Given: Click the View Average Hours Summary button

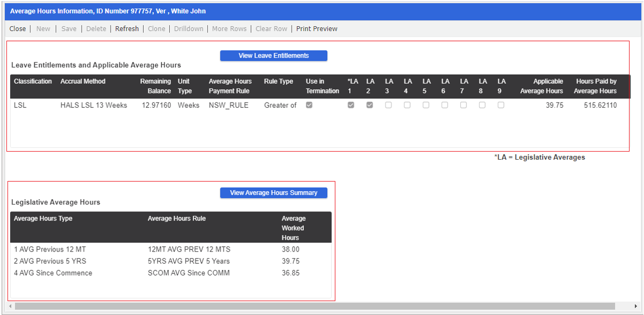Looking at the screenshot, I should 273,192.
